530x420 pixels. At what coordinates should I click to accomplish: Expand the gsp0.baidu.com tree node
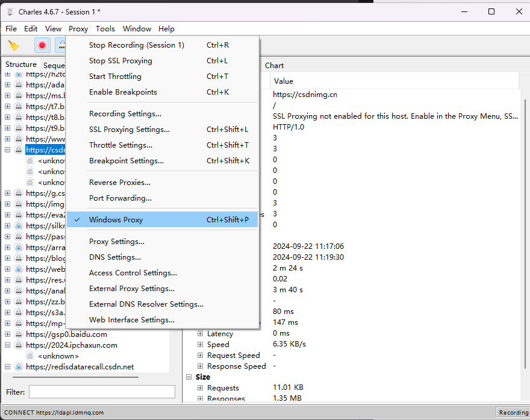click(8, 334)
